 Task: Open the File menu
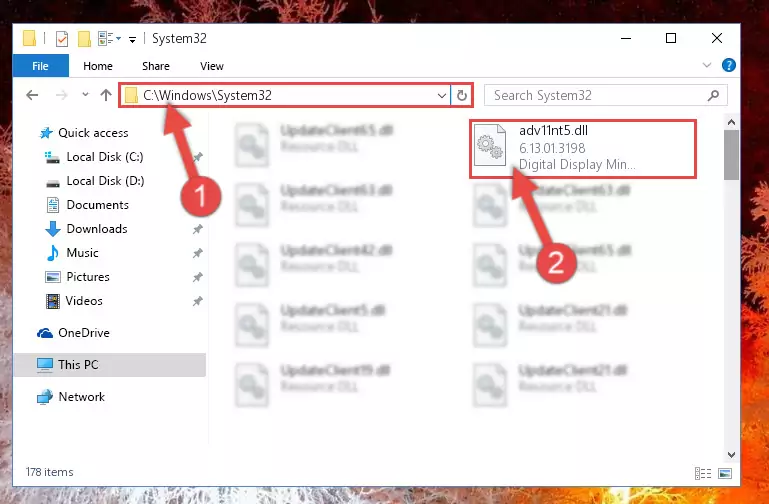click(x=41, y=66)
